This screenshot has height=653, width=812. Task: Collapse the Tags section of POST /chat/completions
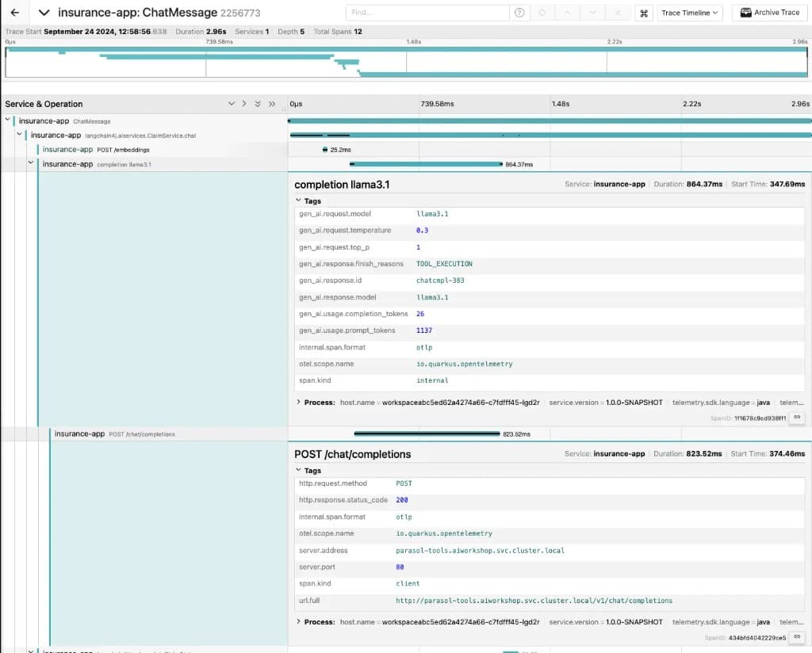(x=301, y=470)
